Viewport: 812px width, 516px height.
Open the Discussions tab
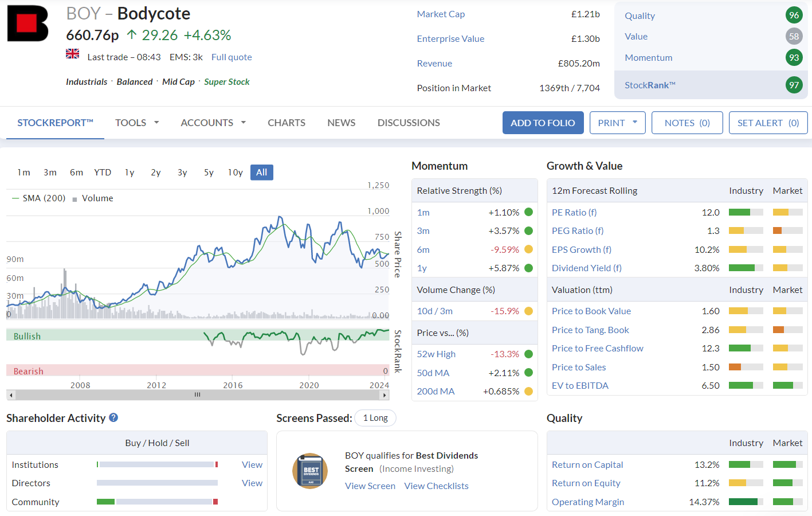pos(409,123)
